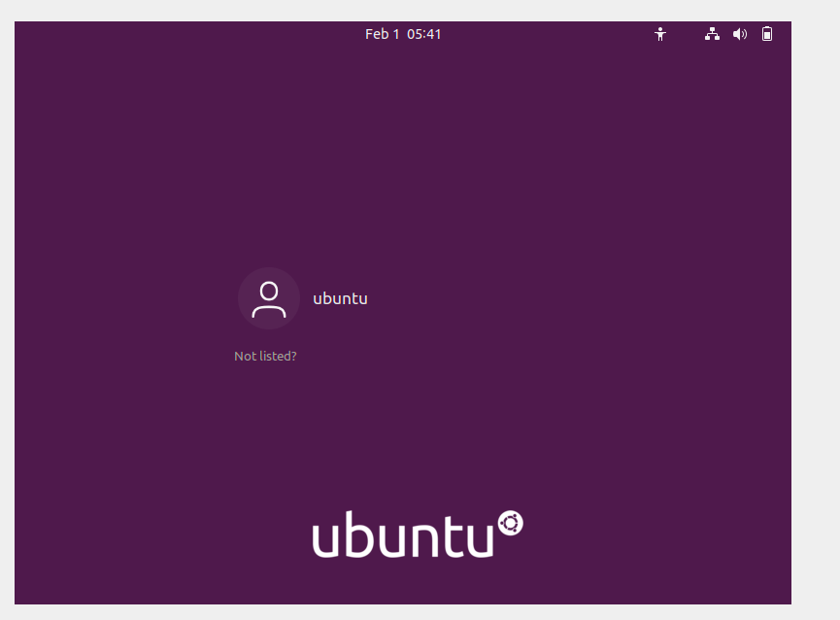Click the wired network status icon
The height and width of the screenshot is (620, 840).
click(x=712, y=34)
